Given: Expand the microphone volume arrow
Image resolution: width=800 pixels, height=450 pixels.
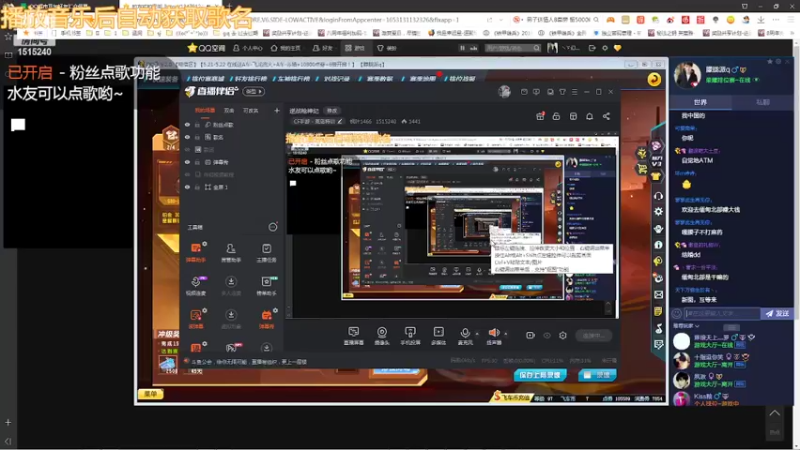Looking at the screenshot, I should 477,334.
